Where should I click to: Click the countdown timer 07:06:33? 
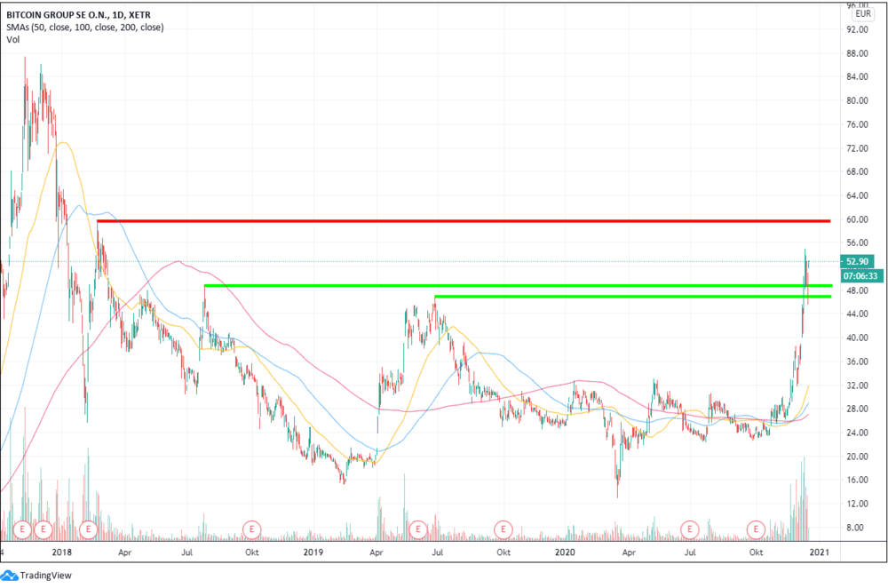click(x=860, y=276)
